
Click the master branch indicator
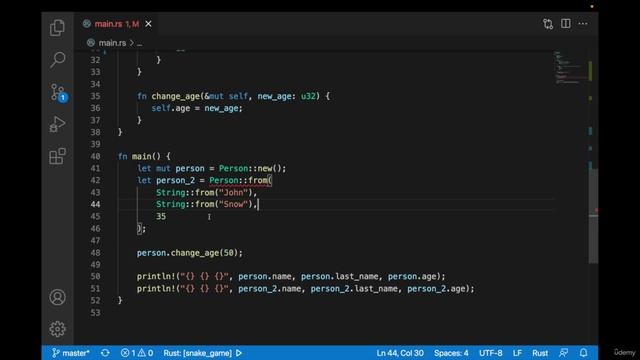(71, 353)
